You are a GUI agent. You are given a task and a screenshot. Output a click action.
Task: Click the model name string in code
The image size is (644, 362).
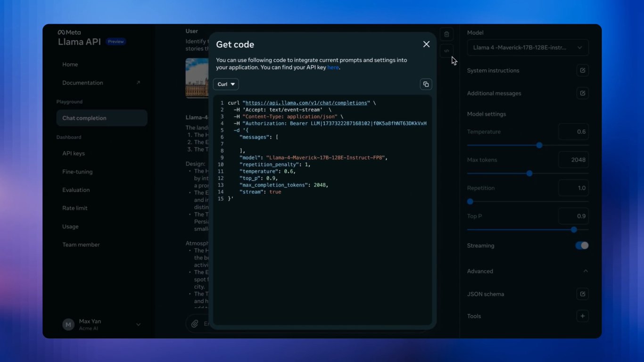pyautogui.click(x=327, y=158)
